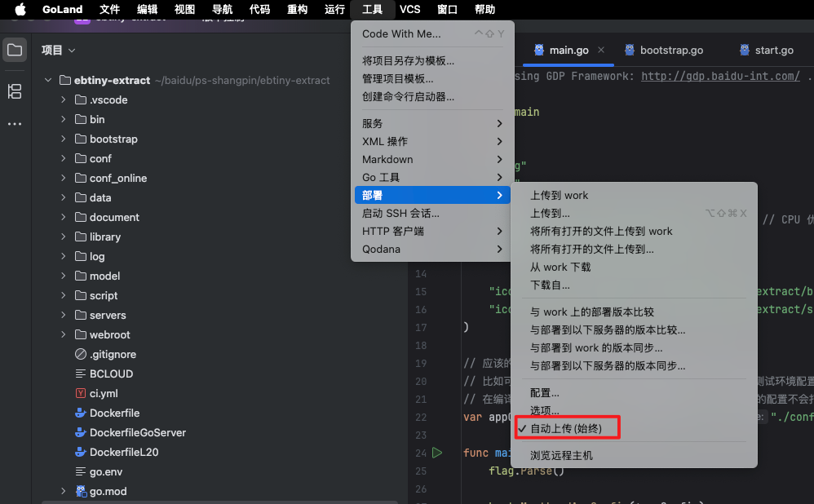
Task: Run main function with the green gutter arrow
Action: (437, 453)
